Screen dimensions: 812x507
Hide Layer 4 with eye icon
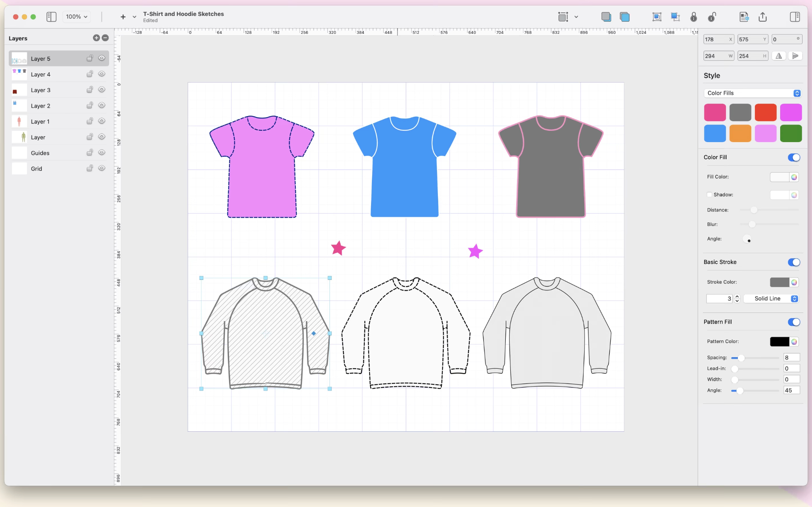tap(102, 74)
